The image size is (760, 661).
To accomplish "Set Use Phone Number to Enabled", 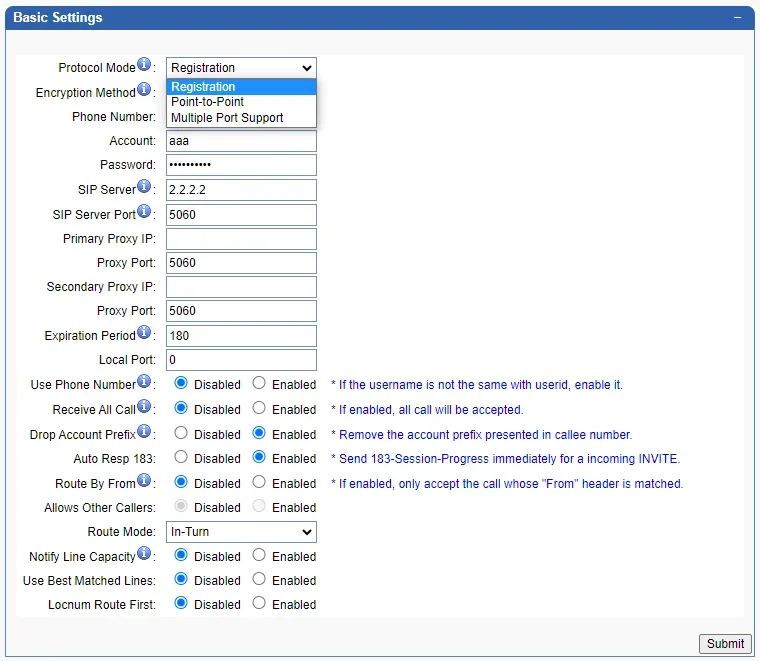I will [259, 383].
